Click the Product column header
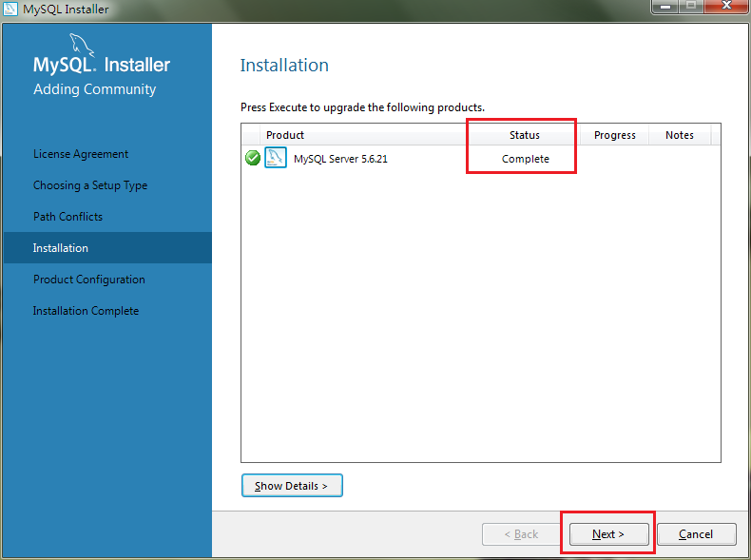Screen dimensions: 751x560 click(x=364, y=135)
